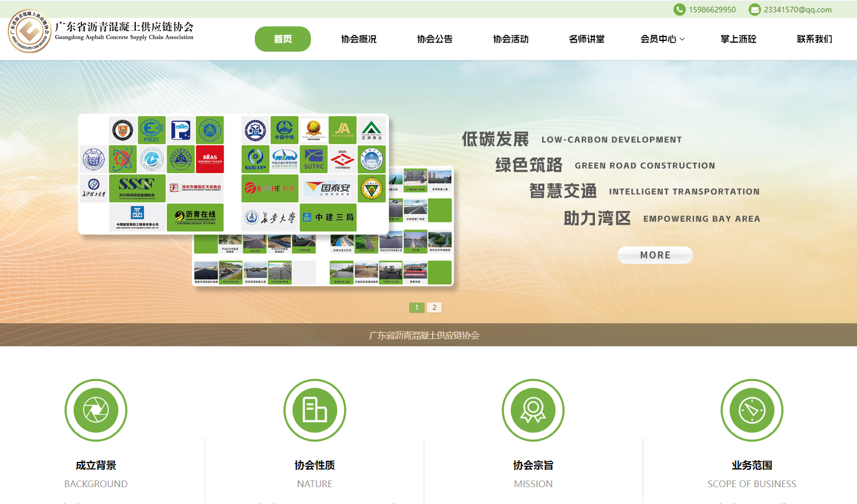The width and height of the screenshot is (857, 504).
Task: Click the JA logo tile
Action: point(342,130)
